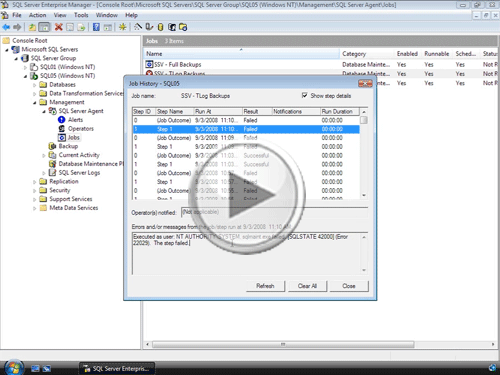Image resolution: width=500 pixels, height=375 pixels.
Task: Click the red X Delete toolbar icon
Action: point(59,27)
